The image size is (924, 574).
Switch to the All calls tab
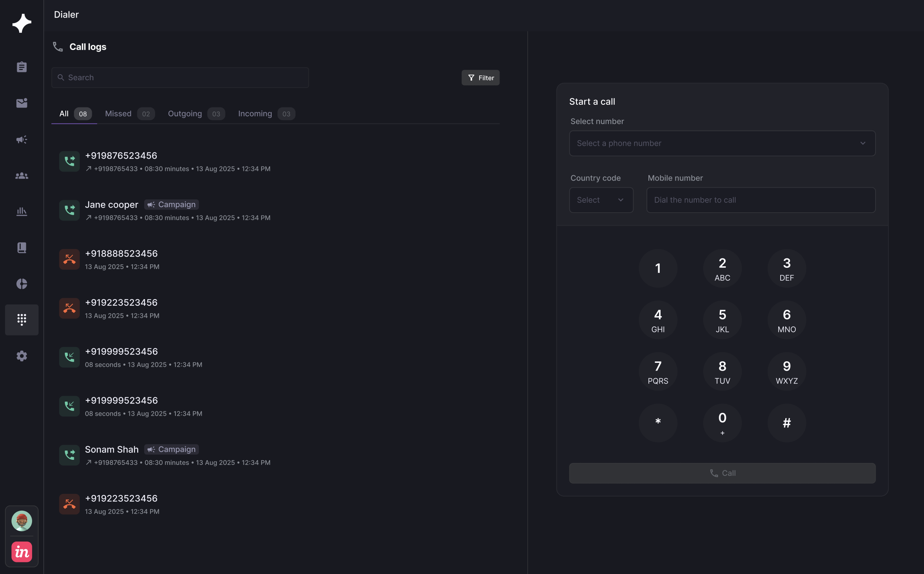point(75,114)
